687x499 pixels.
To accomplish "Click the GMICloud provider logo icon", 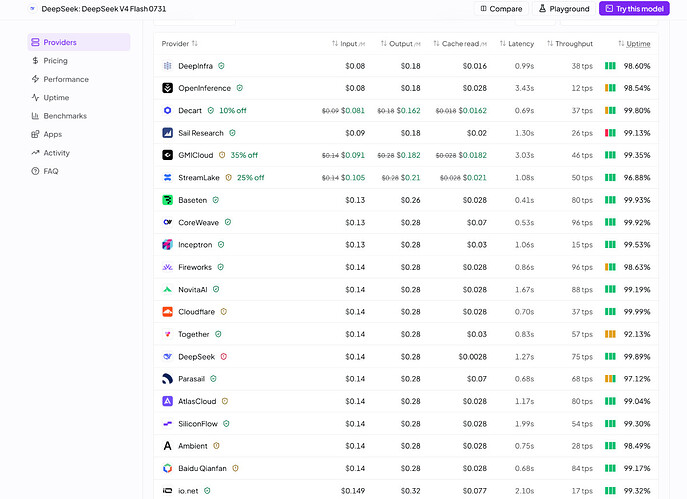I will coord(167,155).
